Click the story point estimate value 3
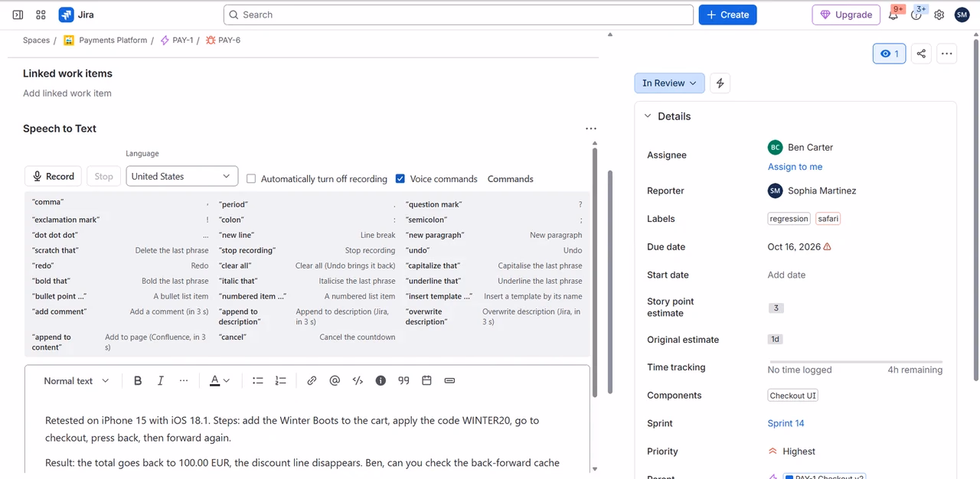The image size is (980, 479). tap(776, 308)
